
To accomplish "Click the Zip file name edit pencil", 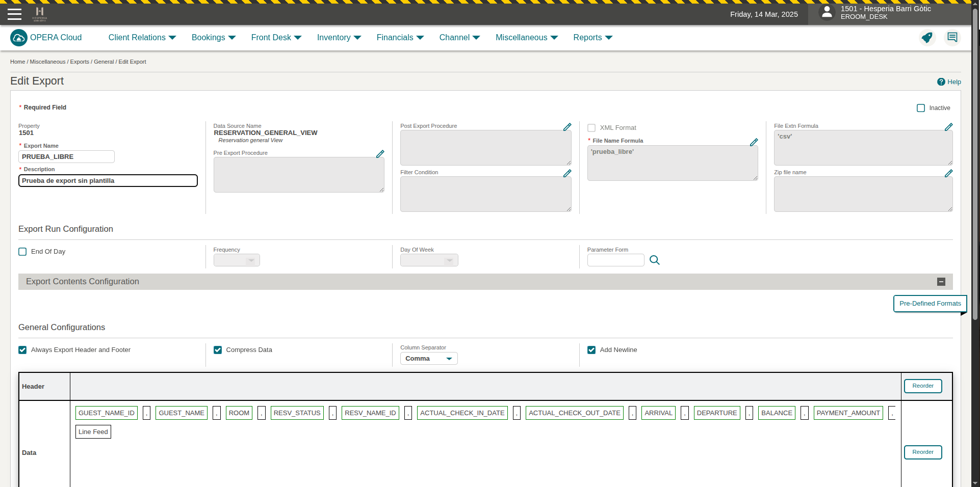I will (x=948, y=173).
